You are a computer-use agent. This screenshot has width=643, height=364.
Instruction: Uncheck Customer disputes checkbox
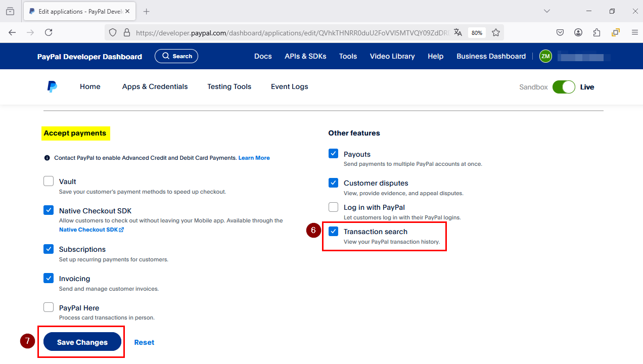[x=333, y=183]
